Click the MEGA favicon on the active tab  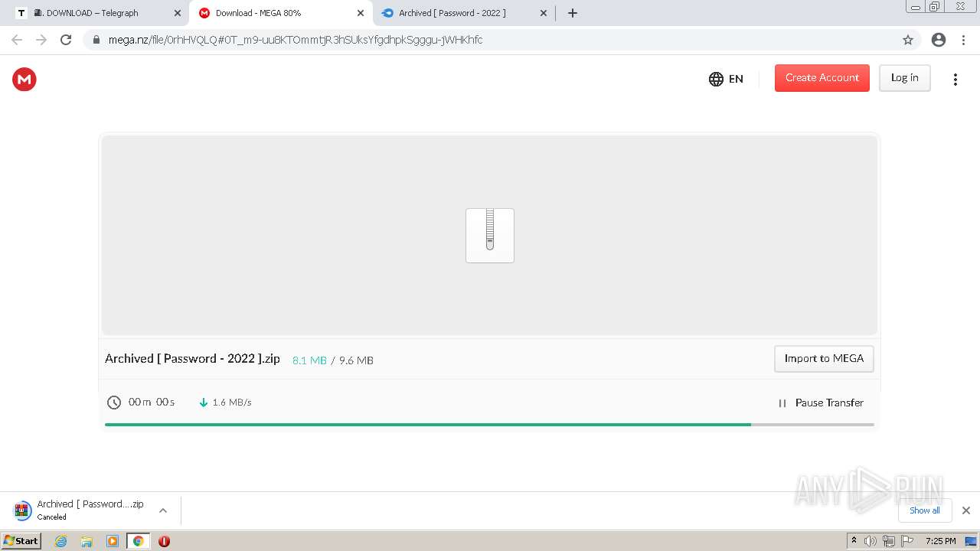tap(204, 13)
